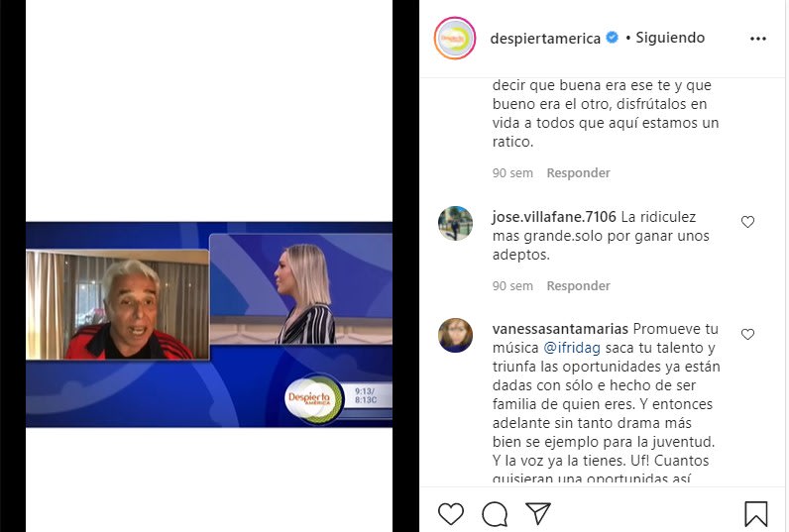Open the despiertamerica username link
Image resolution: width=789 pixels, height=532 pixels.
pyautogui.click(x=545, y=39)
